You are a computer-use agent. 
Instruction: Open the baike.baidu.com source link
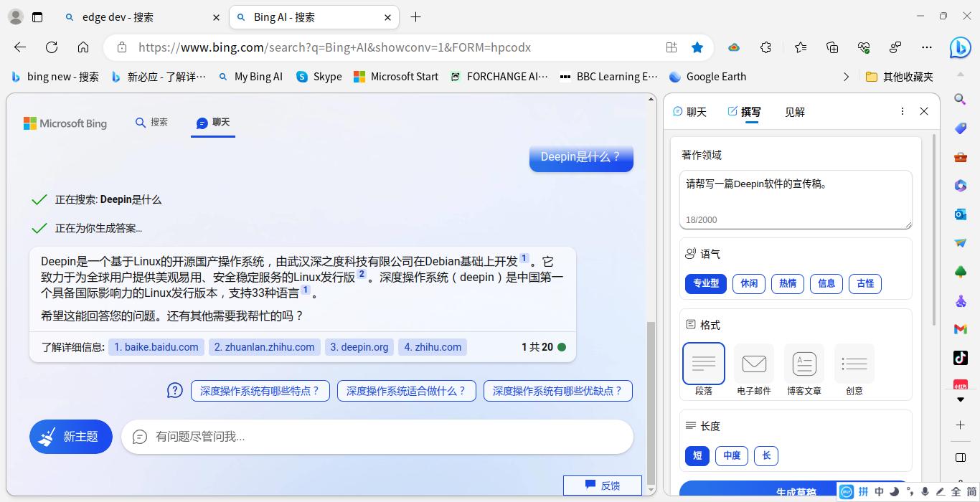tap(156, 347)
